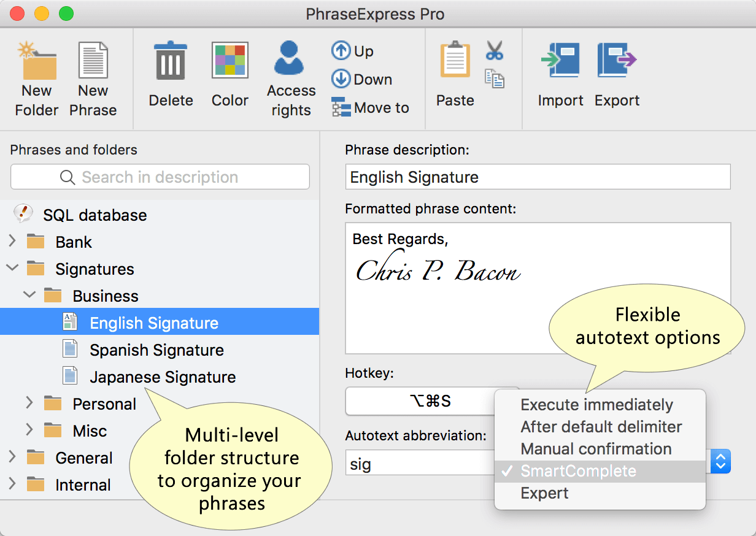Expand the Misc folder
The image size is (756, 536).
click(x=29, y=431)
